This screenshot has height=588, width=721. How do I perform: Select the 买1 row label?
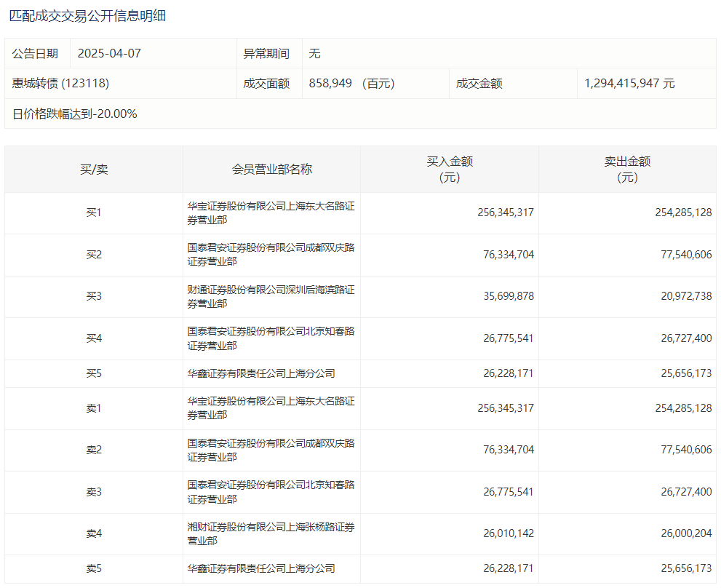point(94,212)
